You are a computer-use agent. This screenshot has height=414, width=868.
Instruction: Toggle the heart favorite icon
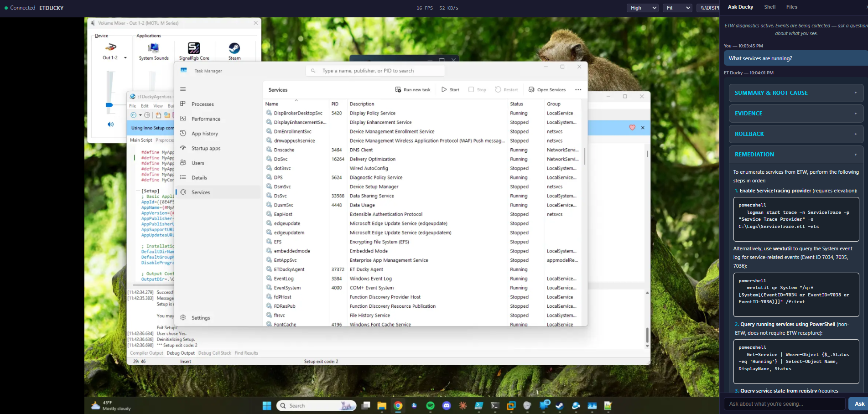click(x=632, y=128)
